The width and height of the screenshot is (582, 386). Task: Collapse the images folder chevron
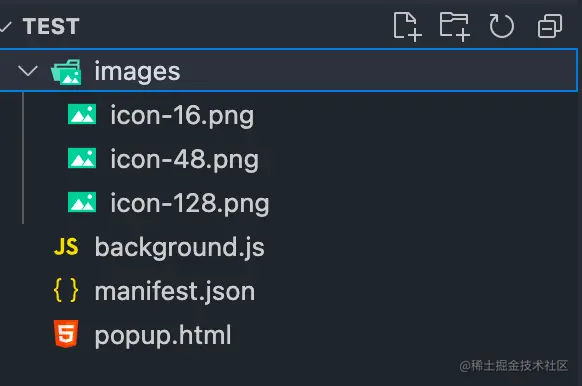tap(28, 71)
